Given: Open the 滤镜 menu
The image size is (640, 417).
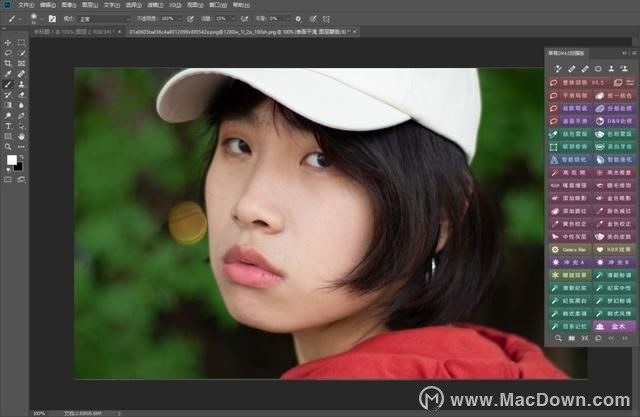Looking at the screenshot, I should click(x=155, y=5).
